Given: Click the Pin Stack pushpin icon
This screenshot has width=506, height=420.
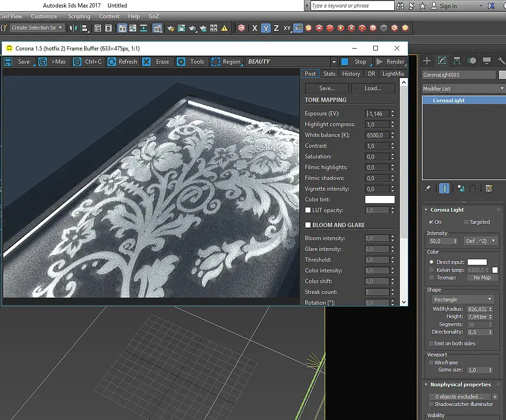Looking at the screenshot, I should [427, 188].
